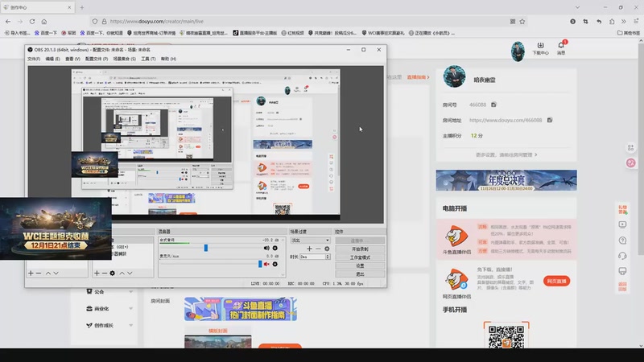Bookmark this page with the star icon
Image resolution: width=644 pixels, height=362 pixels.
[522, 22]
